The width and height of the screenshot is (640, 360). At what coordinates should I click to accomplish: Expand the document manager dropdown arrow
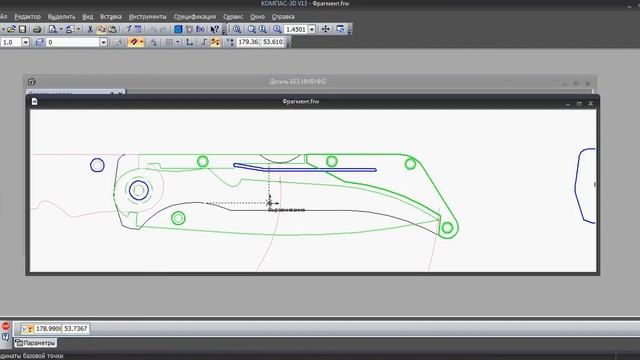(78, 29)
